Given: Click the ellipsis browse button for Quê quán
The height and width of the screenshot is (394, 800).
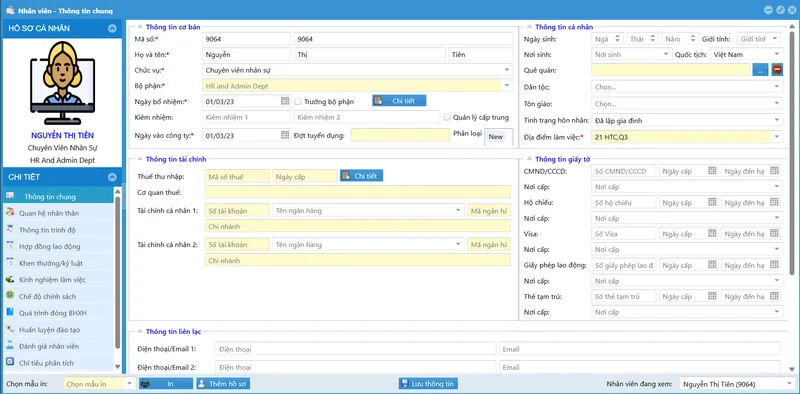Looking at the screenshot, I should click(x=760, y=70).
